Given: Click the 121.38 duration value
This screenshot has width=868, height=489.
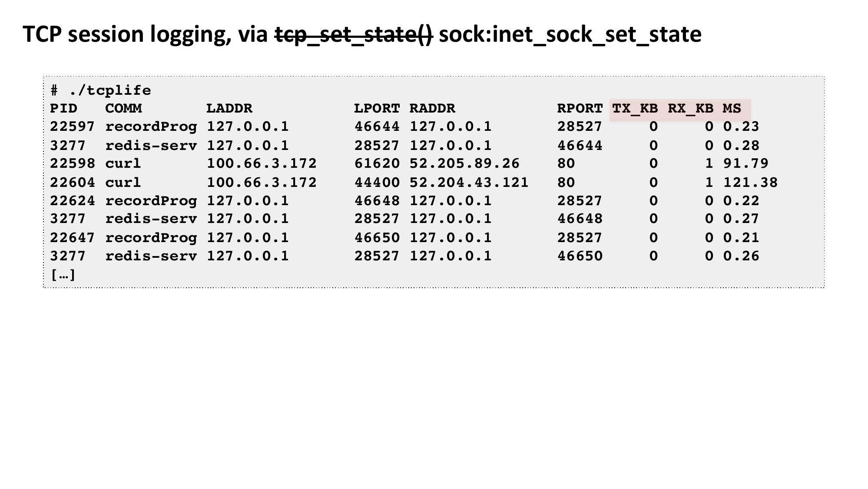Looking at the screenshot, I should point(750,182).
